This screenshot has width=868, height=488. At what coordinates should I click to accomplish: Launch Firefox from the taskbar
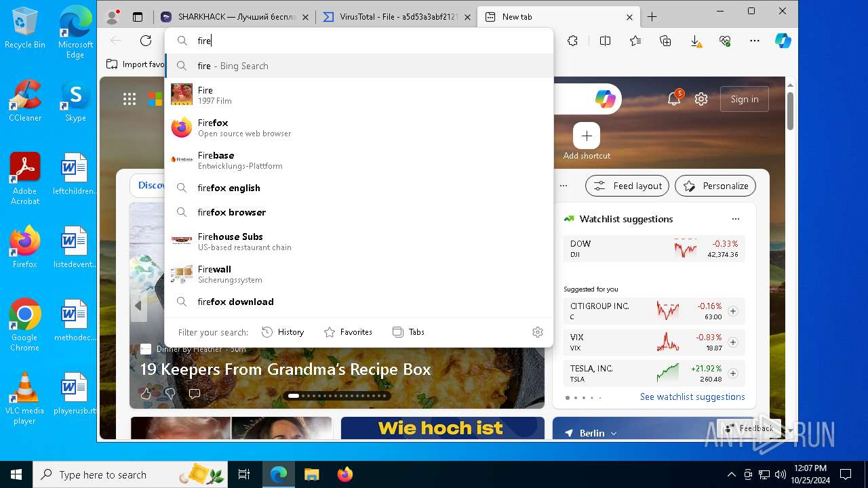click(345, 474)
